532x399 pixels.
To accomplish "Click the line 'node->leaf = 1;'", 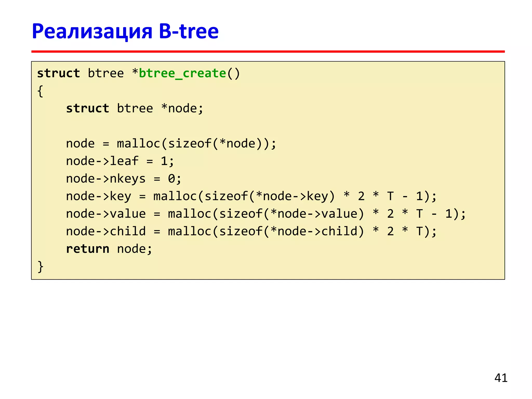I will [x=120, y=161].
